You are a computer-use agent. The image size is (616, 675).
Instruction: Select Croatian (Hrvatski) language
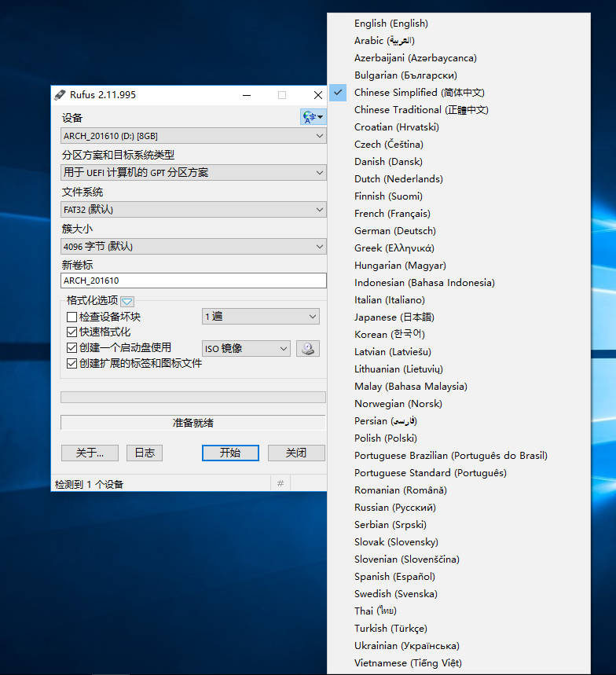click(x=459, y=127)
